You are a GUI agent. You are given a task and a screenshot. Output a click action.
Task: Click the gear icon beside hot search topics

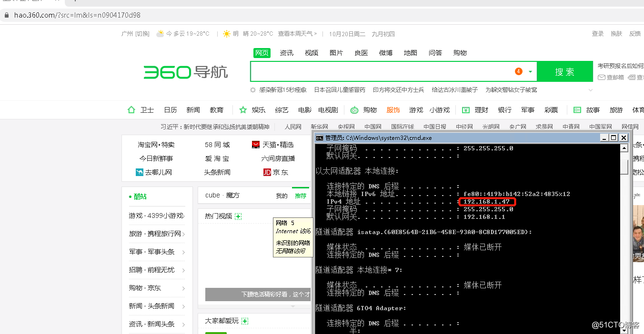click(x=253, y=90)
